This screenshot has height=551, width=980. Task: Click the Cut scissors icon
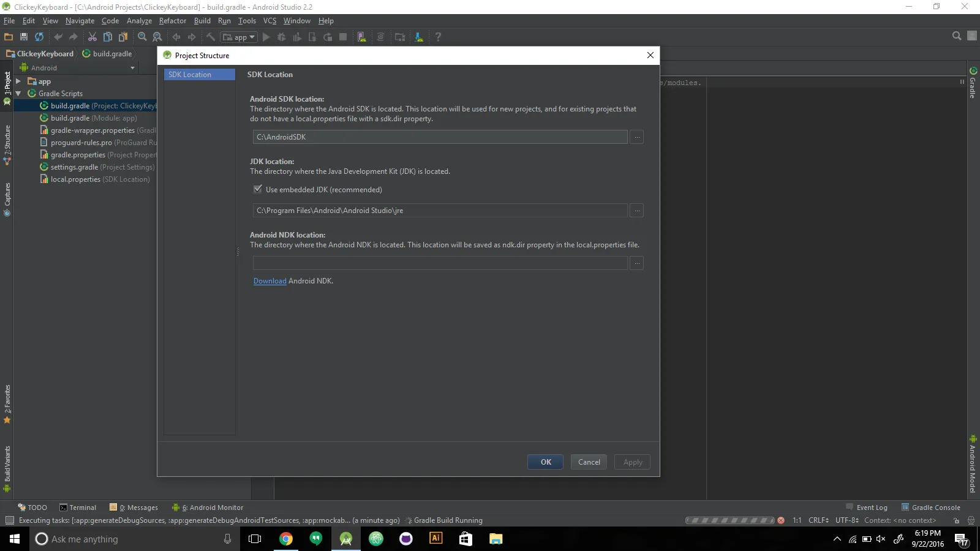pyautogui.click(x=92, y=37)
